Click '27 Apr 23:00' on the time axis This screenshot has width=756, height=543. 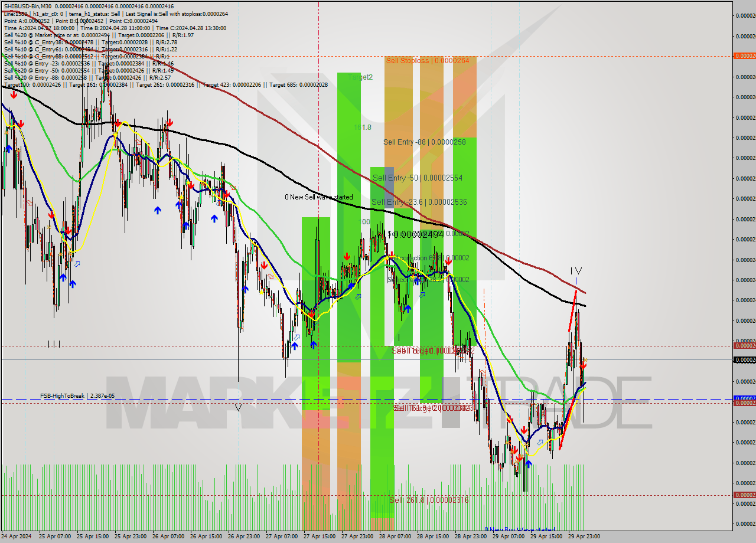coord(357,537)
